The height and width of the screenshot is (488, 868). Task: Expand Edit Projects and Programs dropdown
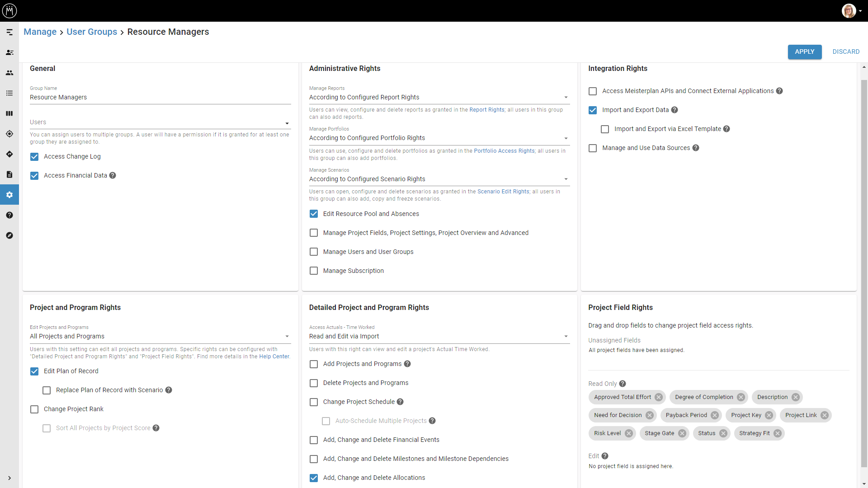160,336
